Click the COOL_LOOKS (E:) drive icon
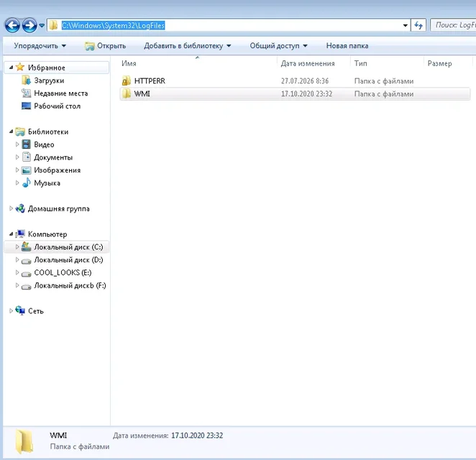 click(27, 274)
